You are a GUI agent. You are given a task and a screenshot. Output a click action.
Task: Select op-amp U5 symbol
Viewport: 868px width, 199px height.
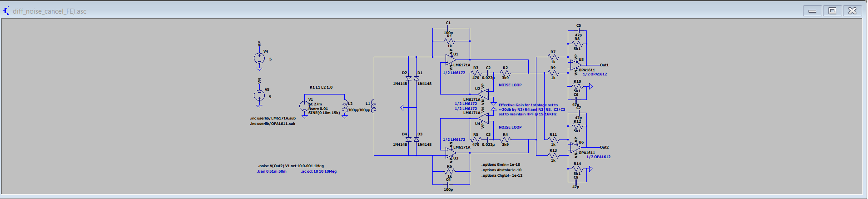tap(576, 65)
